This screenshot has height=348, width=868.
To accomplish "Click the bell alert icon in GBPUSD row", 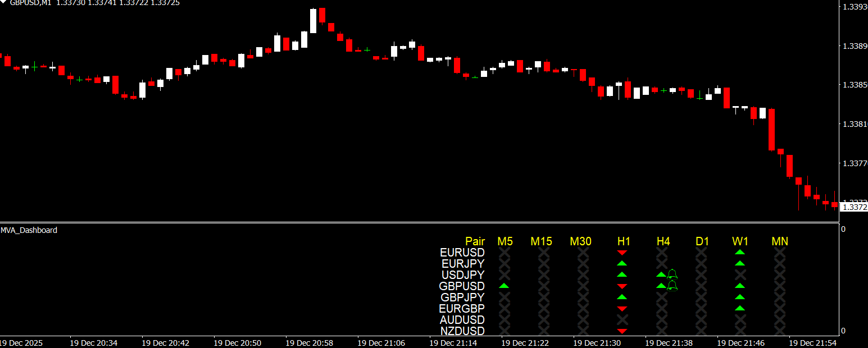I will (x=672, y=286).
